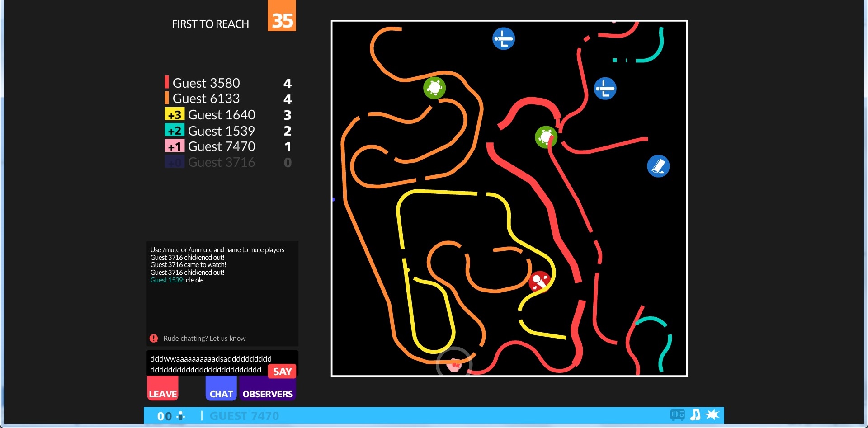Click the player icon beside the 00 counter
The image size is (868, 428).
click(x=181, y=416)
